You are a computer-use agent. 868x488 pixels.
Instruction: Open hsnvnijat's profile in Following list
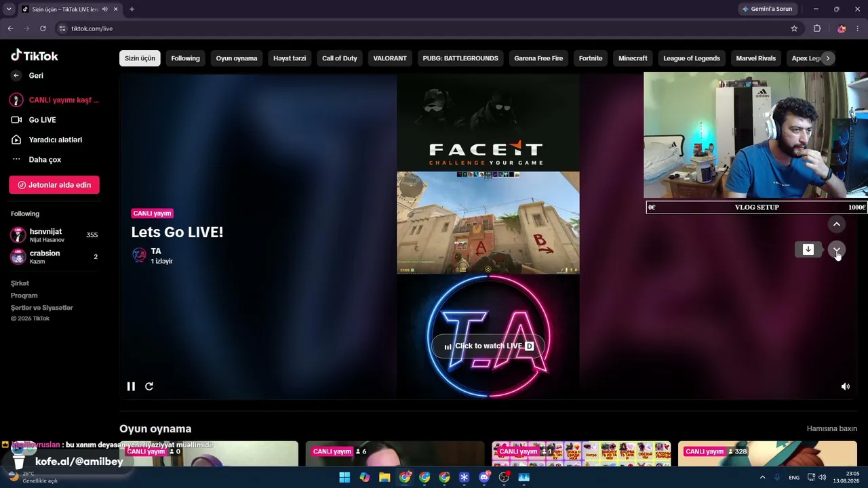click(54, 235)
